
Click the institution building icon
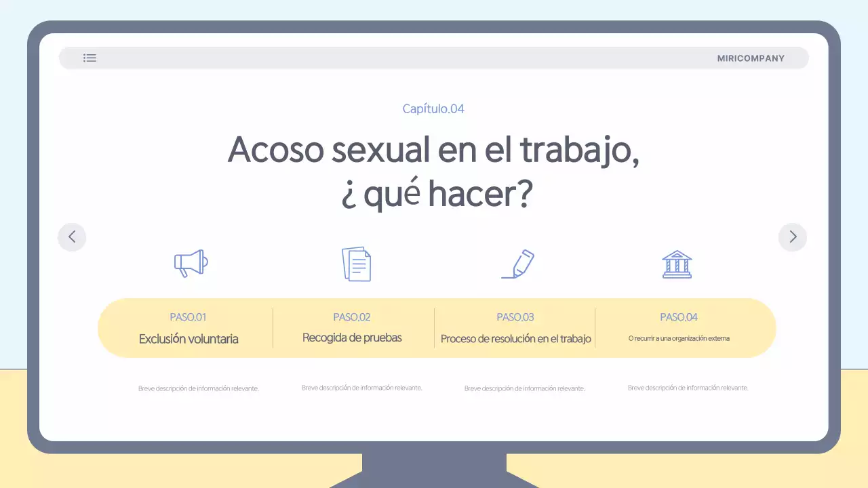[677, 264]
